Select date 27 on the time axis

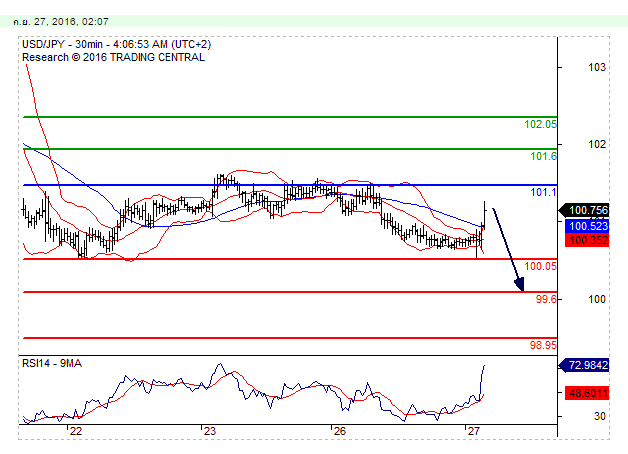tap(473, 431)
